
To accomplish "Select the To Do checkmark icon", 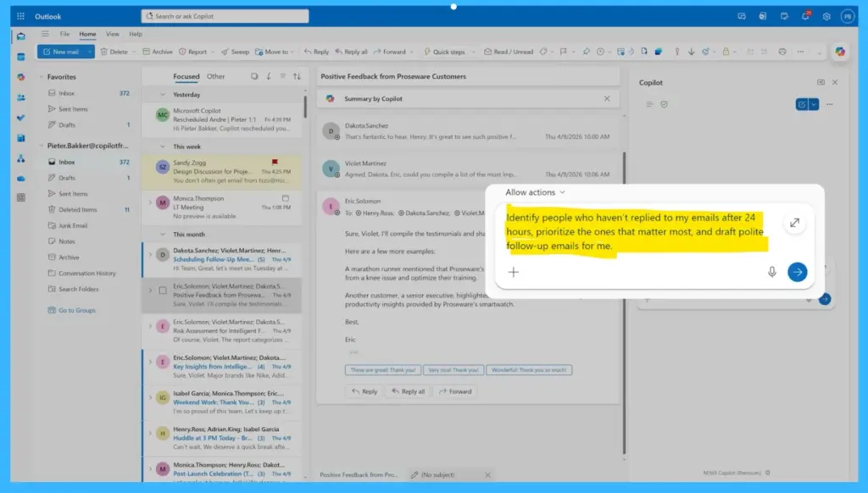I will tap(21, 119).
